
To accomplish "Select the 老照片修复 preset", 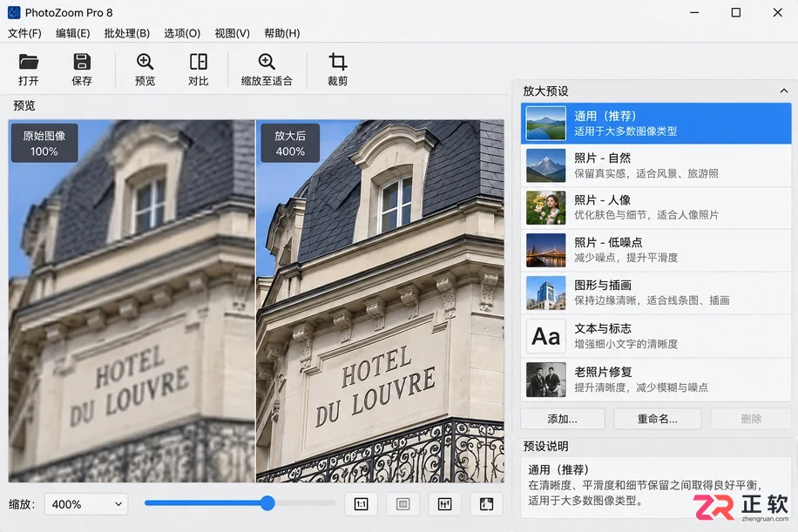I will [x=655, y=380].
